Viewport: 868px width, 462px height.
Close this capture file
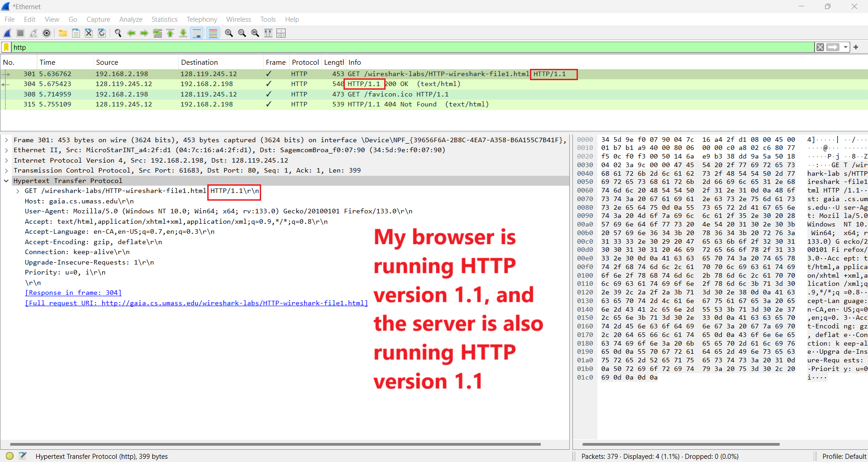tap(89, 33)
